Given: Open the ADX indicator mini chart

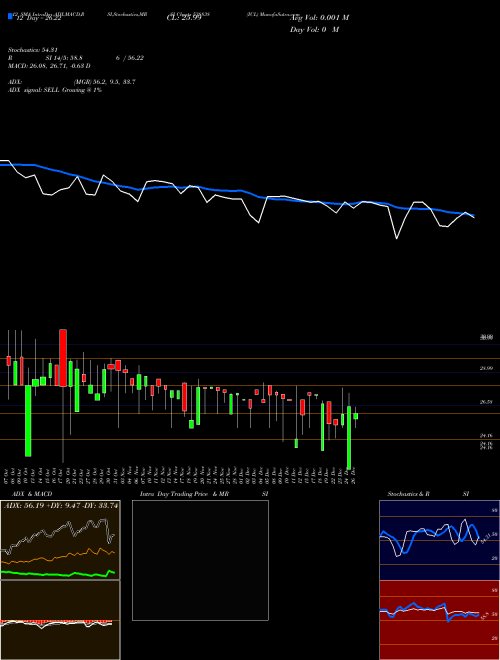Looking at the screenshot, I should tap(60, 540).
